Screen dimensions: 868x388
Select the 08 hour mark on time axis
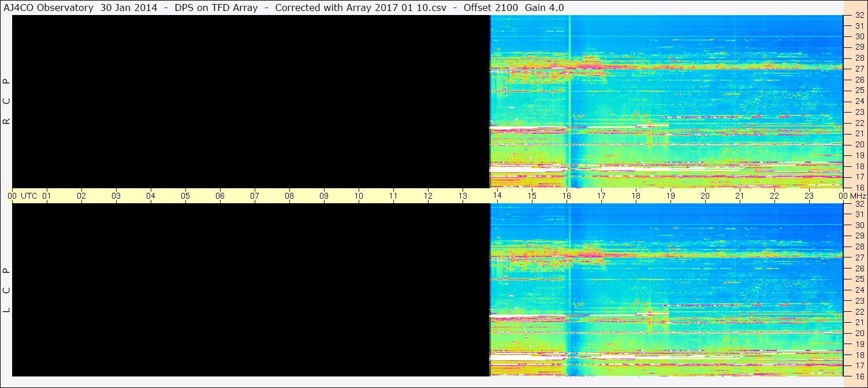click(x=289, y=196)
